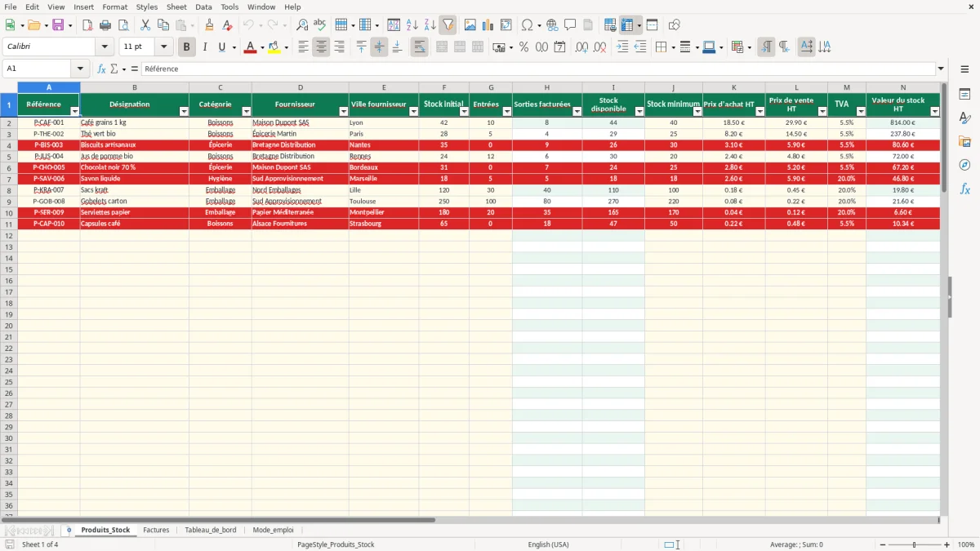Click the formula input line
The image size is (980, 551).
(538, 69)
